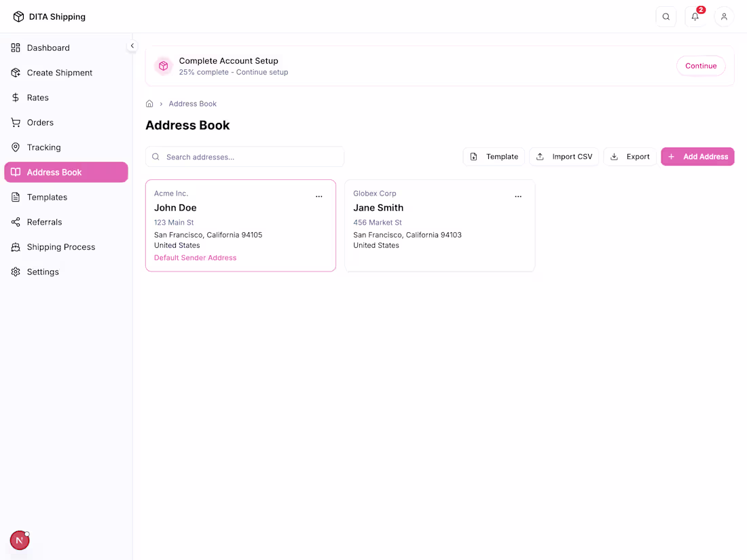The image size is (747, 560).
Task: Click Default Sender Address label
Action: pyautogui.click(x=196, y=258)
